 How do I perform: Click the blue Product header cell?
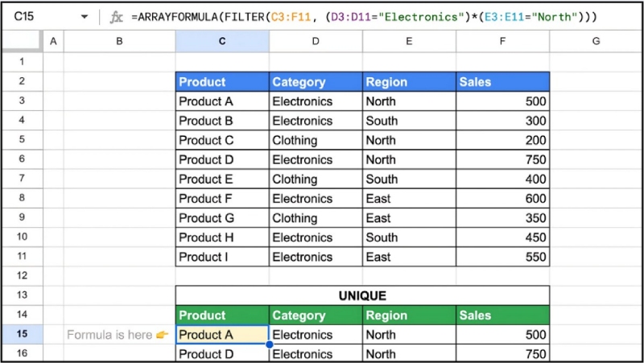[222, 81]
